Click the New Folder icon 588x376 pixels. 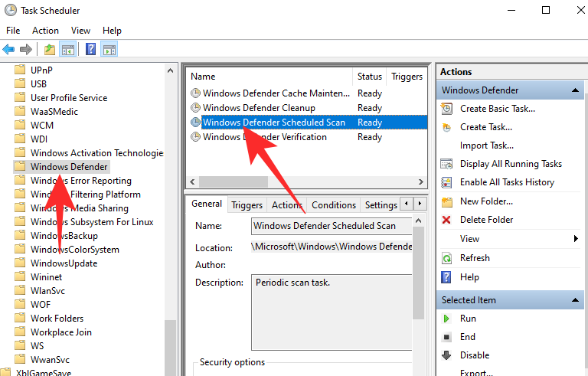[x=446, y=201]
